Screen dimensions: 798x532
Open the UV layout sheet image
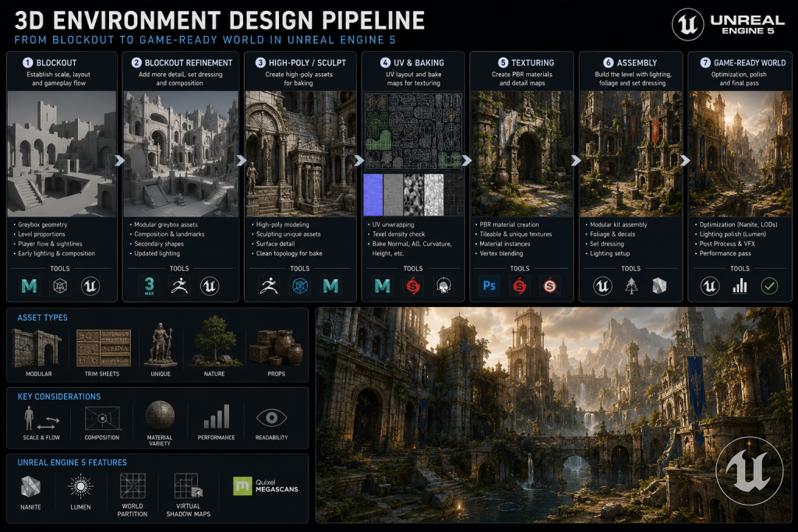(413, 131)
